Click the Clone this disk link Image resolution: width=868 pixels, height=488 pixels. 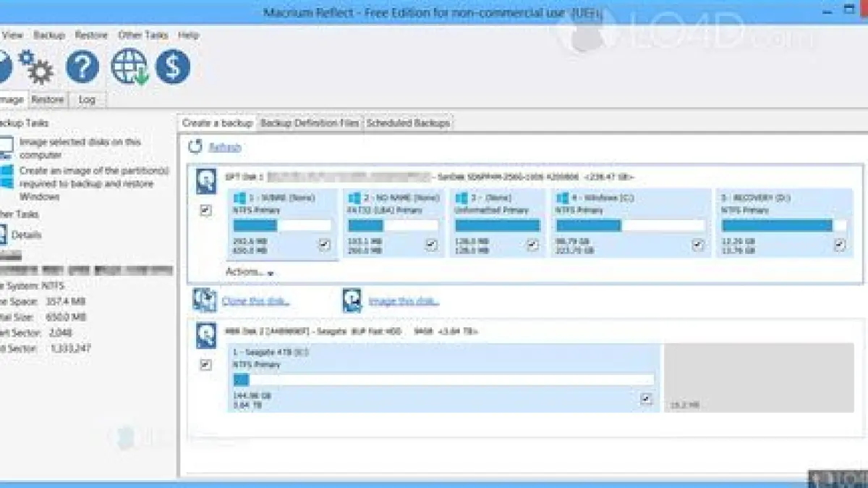[x=255, y=301]
